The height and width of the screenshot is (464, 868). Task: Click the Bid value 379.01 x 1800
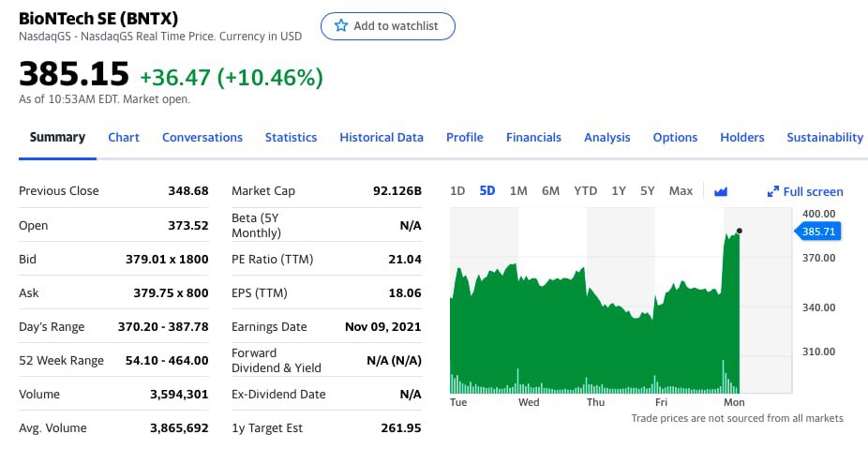click(x=167, y=259)
